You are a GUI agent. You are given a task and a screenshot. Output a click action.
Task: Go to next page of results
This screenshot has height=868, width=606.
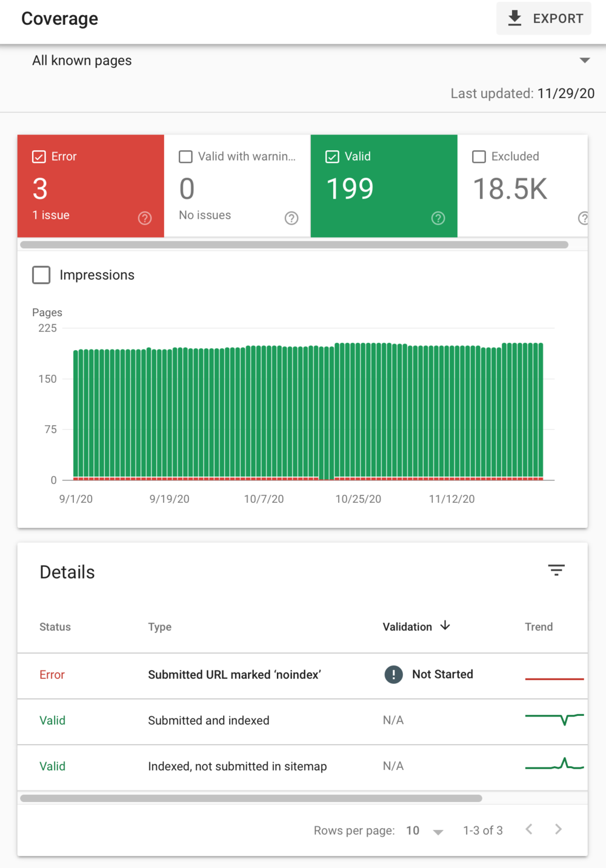coord(558,829)
